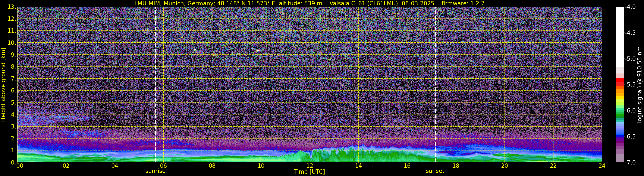Pick the yellow band of the colorbar
Screen dimensions: 644x176
[x=620, y=98]
